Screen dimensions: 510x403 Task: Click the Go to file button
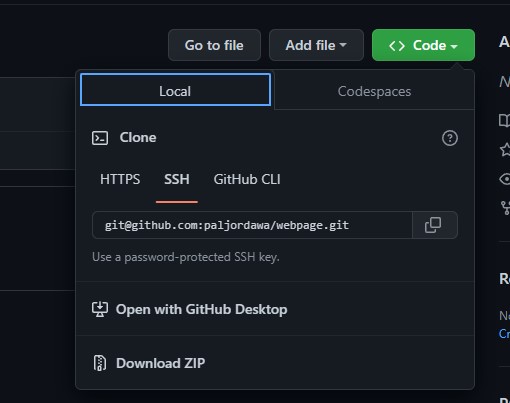(214, 45)
